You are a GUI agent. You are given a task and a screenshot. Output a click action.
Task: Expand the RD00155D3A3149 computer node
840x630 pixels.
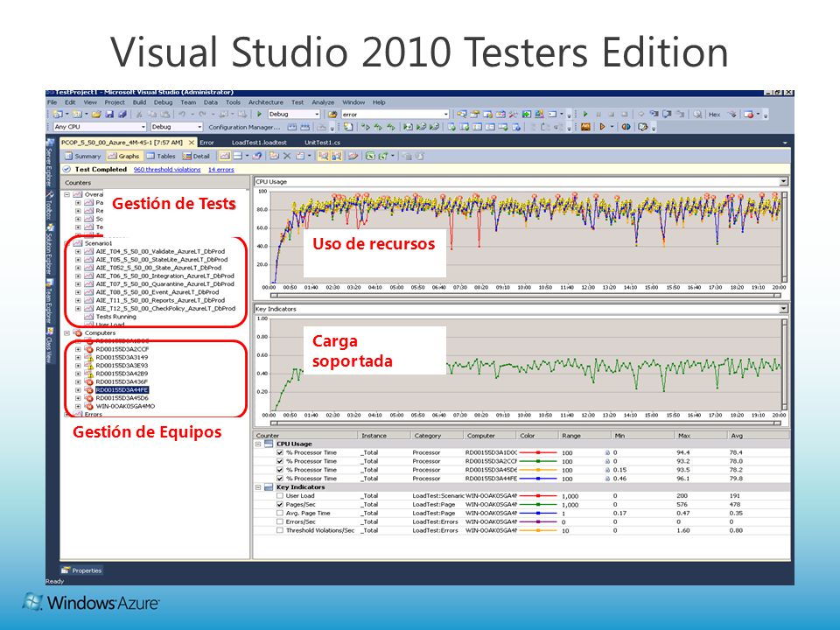[x=78, y=357]
